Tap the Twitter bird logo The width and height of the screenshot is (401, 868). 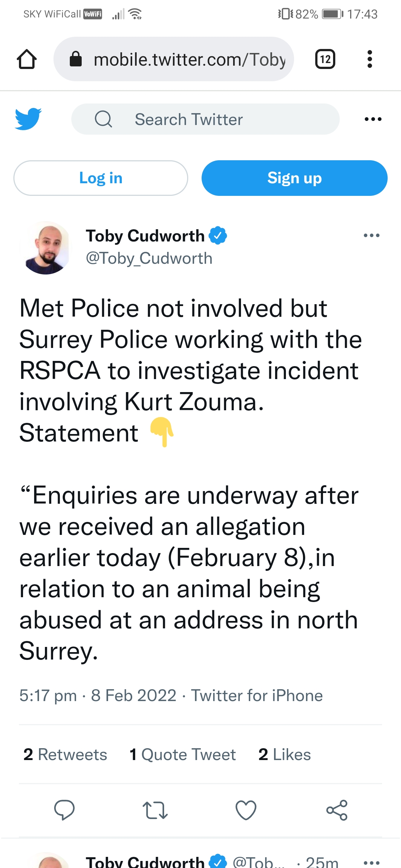click(28, 119)
